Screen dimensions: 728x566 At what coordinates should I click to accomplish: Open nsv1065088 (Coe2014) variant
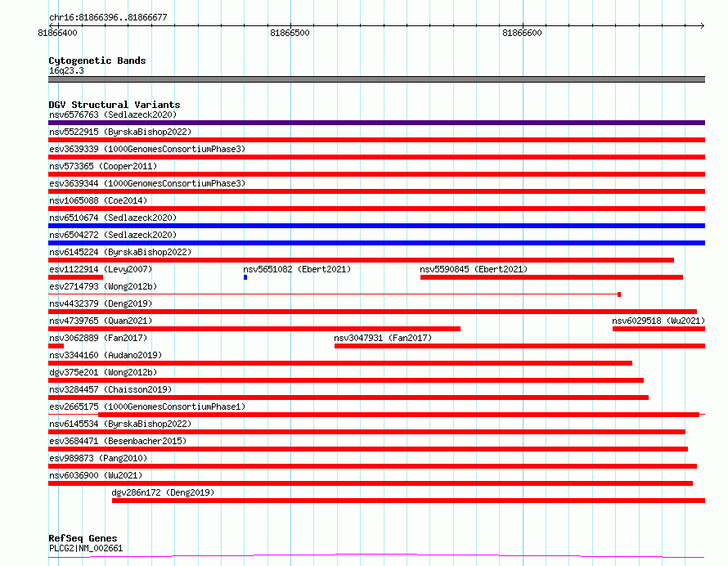point(98,200)
